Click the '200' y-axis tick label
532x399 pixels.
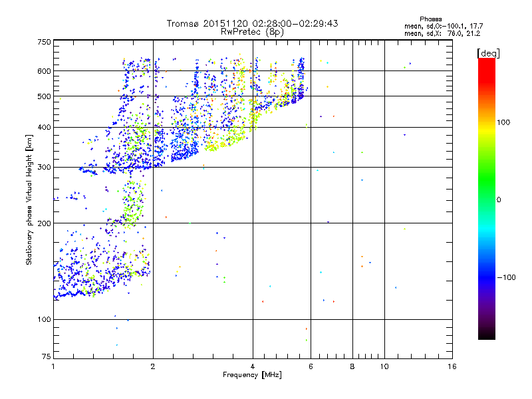pos(44,223)
